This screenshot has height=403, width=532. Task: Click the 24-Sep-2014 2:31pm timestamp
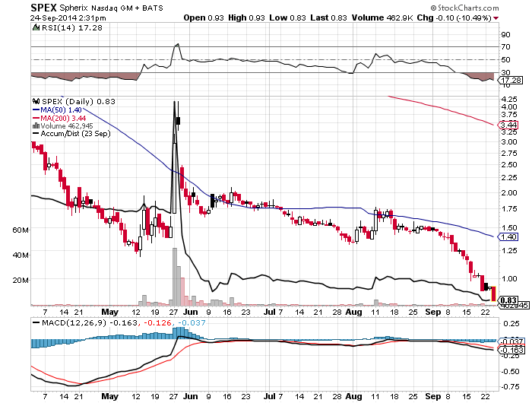[68, 18]
